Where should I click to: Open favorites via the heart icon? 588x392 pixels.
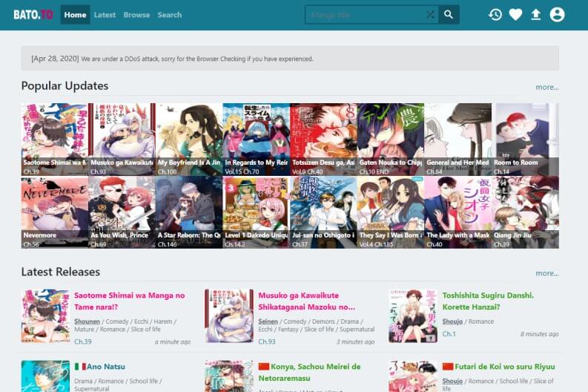click(515, 15)
